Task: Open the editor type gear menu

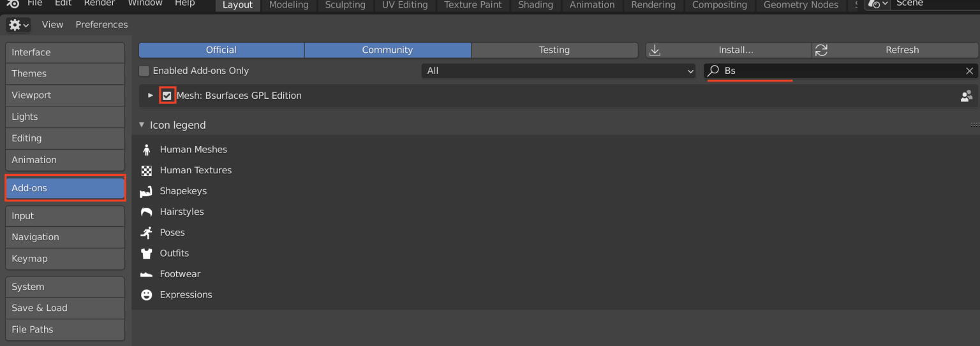Action: [x=18, y=25]
